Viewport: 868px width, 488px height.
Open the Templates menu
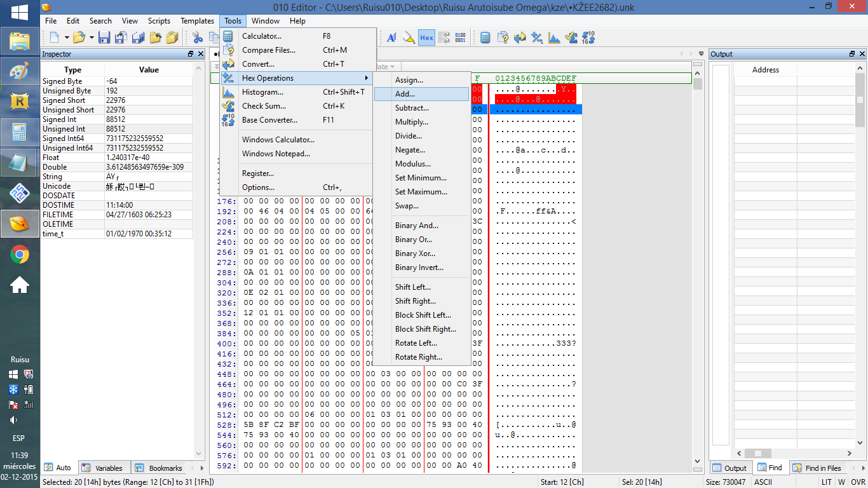click(x=198, y=21)
